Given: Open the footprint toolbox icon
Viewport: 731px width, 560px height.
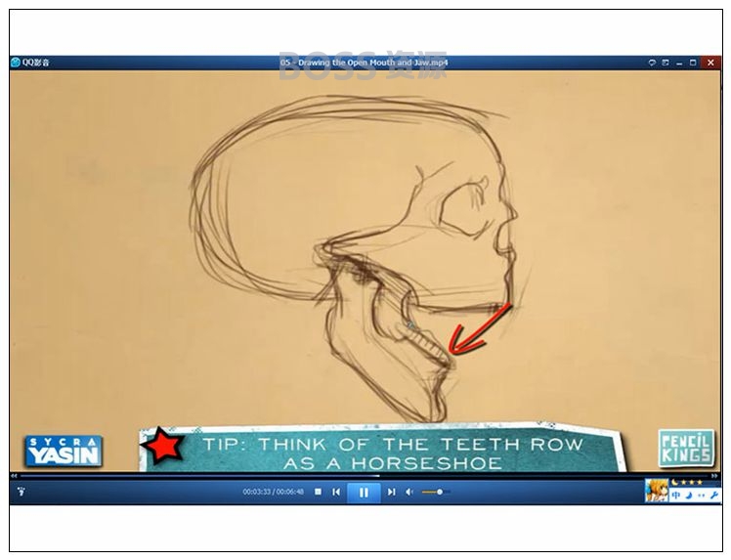Looking at the screenshot, I should tap(21, 492).
